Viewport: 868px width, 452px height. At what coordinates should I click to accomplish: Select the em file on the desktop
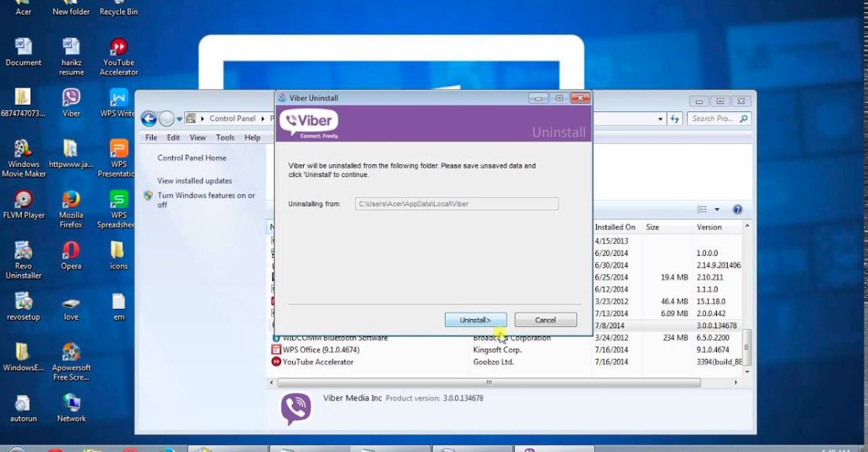tap(119, 306)
